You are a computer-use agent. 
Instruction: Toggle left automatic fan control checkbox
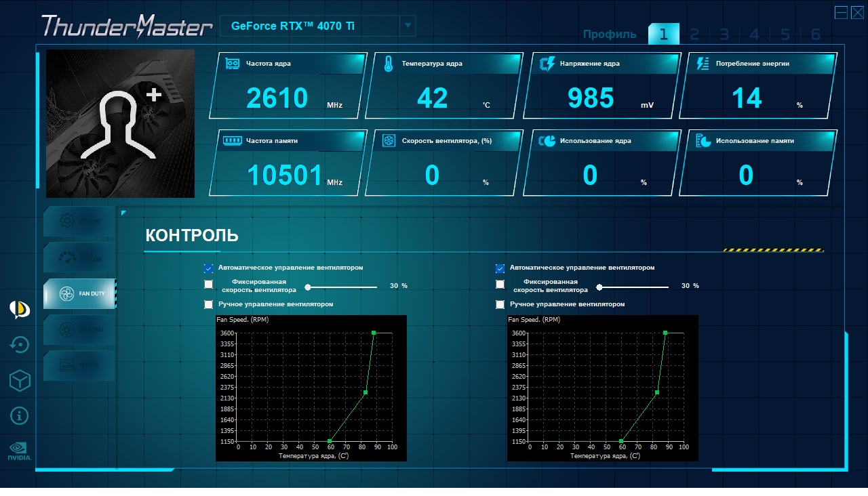point(209,268)
